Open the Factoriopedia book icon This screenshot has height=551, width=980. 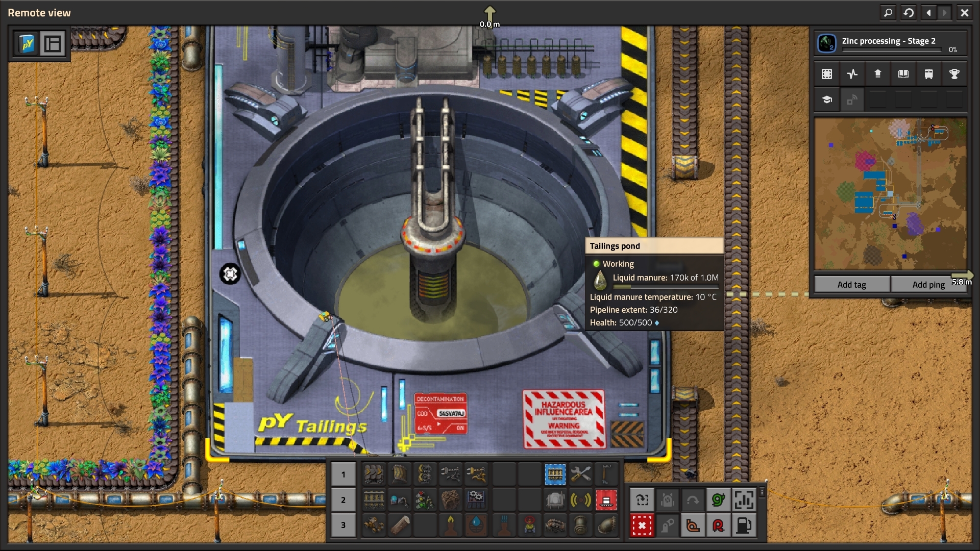click(x=903, y=74)
